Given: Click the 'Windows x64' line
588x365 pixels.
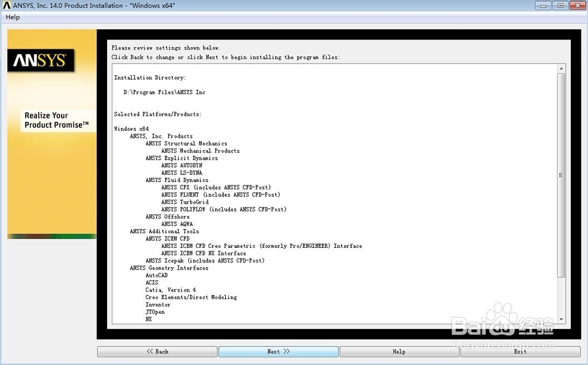Looking at the screenshot, I should pos(131,129).
